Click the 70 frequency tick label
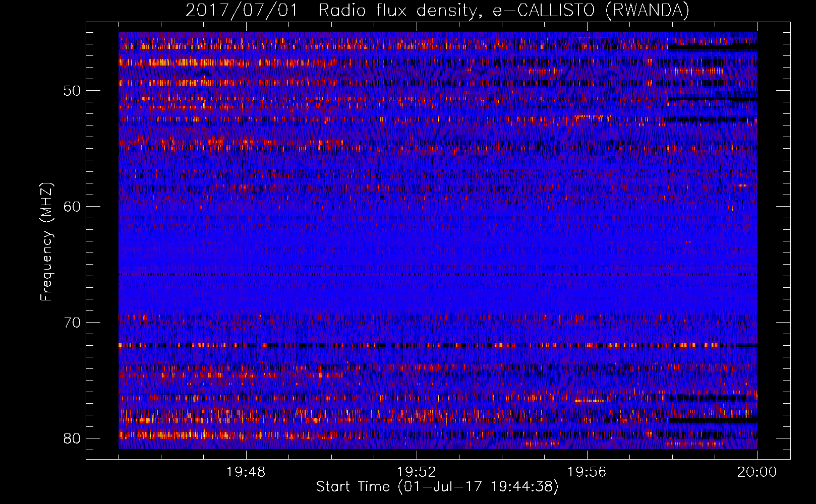Viewport: 816px width, 504px height. [x=72, y=323]
